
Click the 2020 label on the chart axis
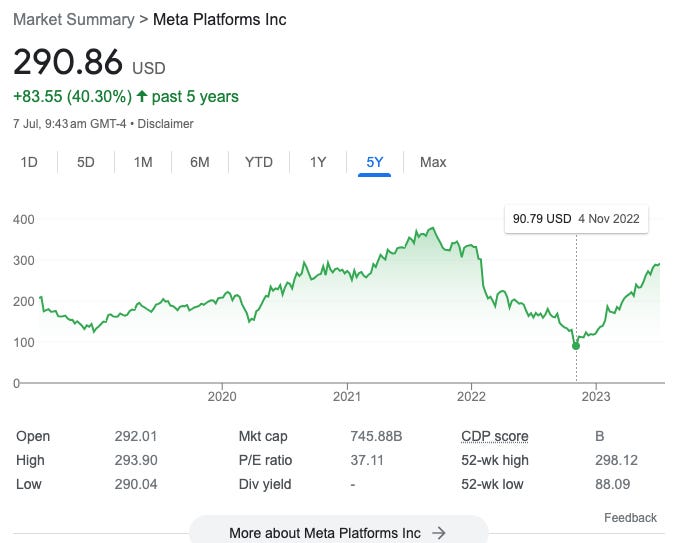tap(222, 396)
